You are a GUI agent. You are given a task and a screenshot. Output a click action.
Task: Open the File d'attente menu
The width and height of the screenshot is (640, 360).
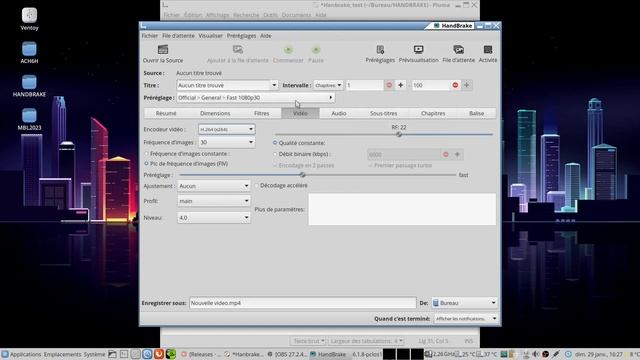tap(178, 36)
